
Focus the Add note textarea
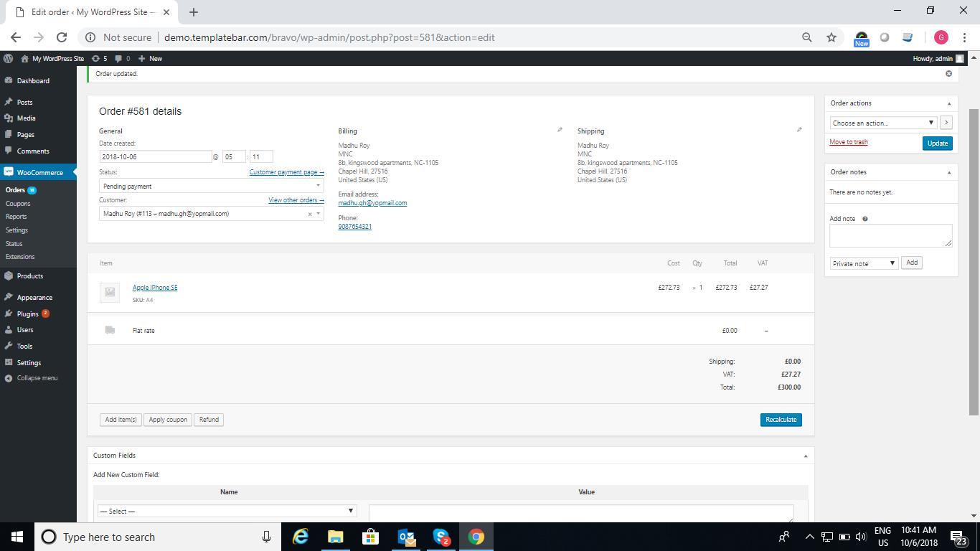click(x=890, y=235)
